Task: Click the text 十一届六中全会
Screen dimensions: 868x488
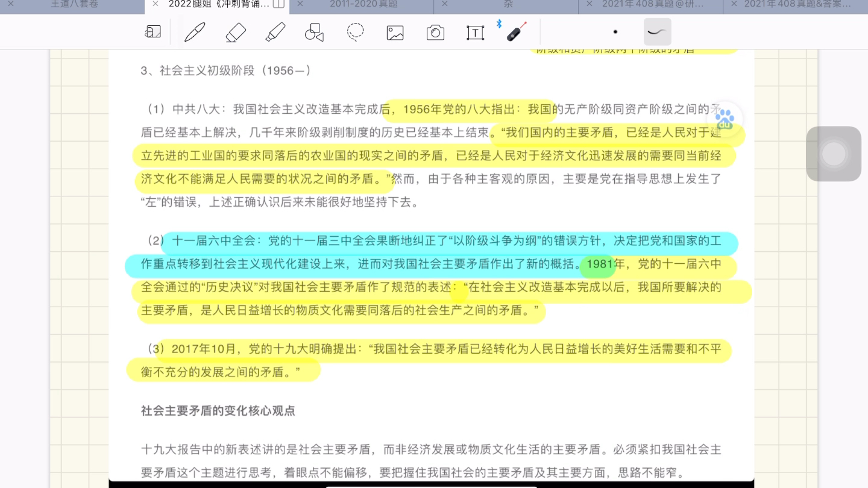Action: coord(215,241)
